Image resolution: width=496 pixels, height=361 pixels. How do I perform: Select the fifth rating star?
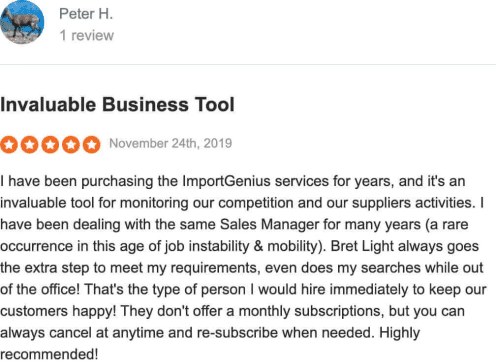(x=92, y=145)
